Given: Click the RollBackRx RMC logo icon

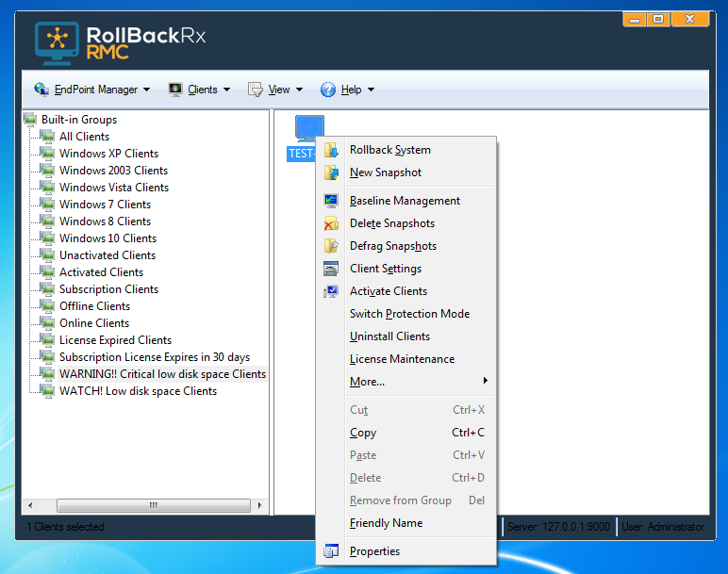Looking at the screenshot, I should click(58, 43).
